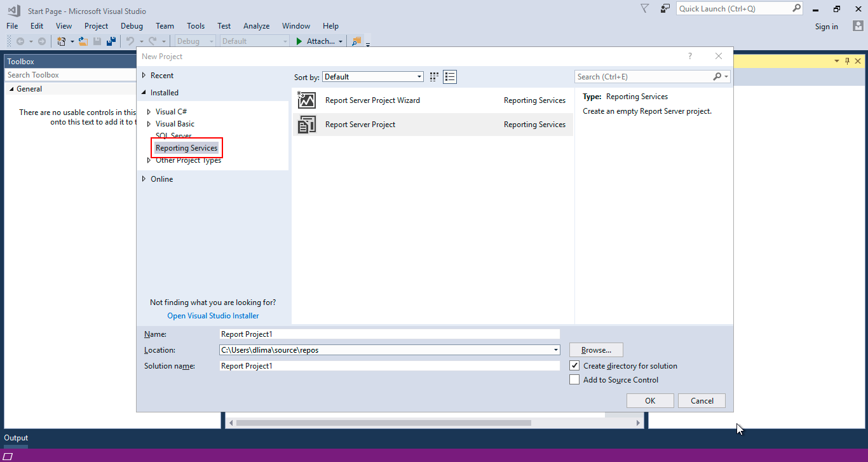The height and width of the screenshot is (462, 868).
Task: Click the Solution name input field
Action: click(390, 366)
